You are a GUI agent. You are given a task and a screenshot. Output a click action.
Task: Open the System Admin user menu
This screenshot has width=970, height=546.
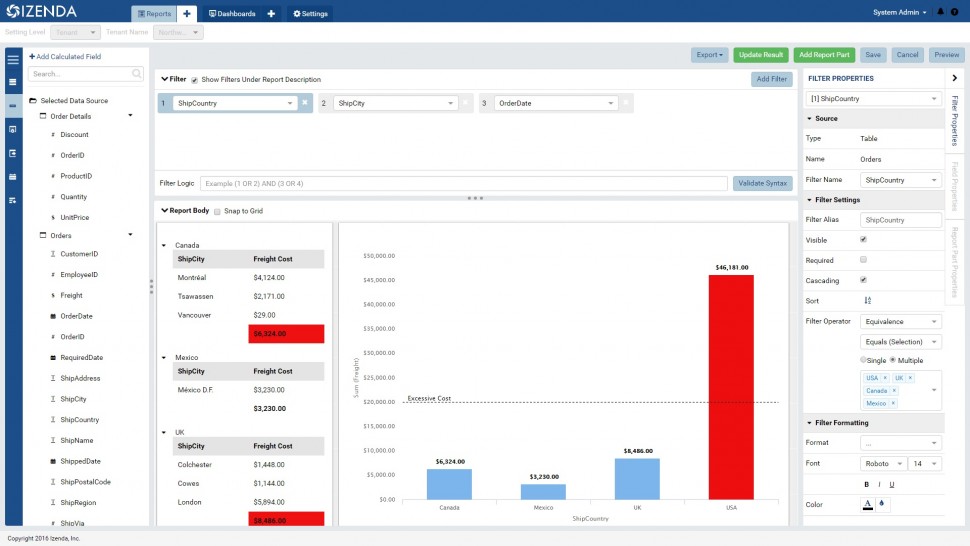(x=899, y=12)
